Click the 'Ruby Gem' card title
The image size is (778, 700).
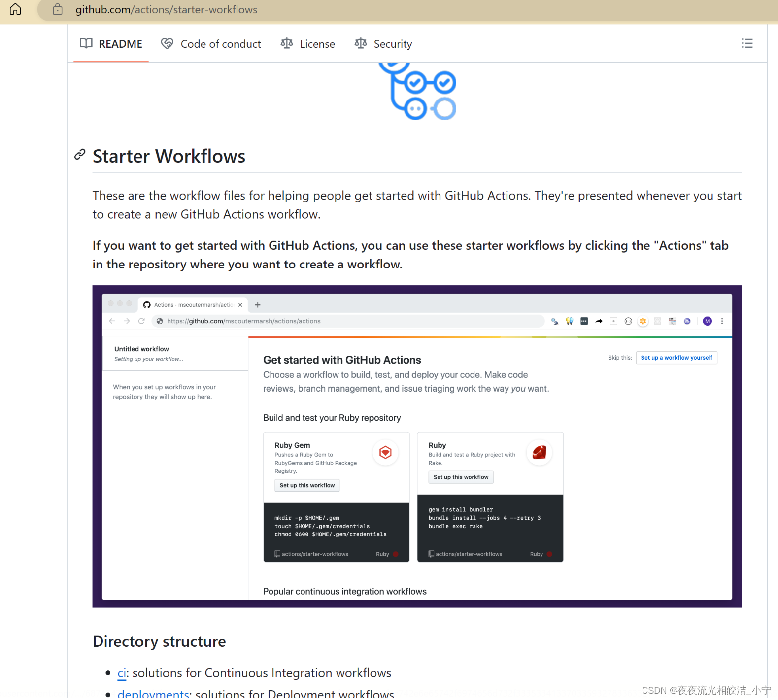(x=292, y=445)
